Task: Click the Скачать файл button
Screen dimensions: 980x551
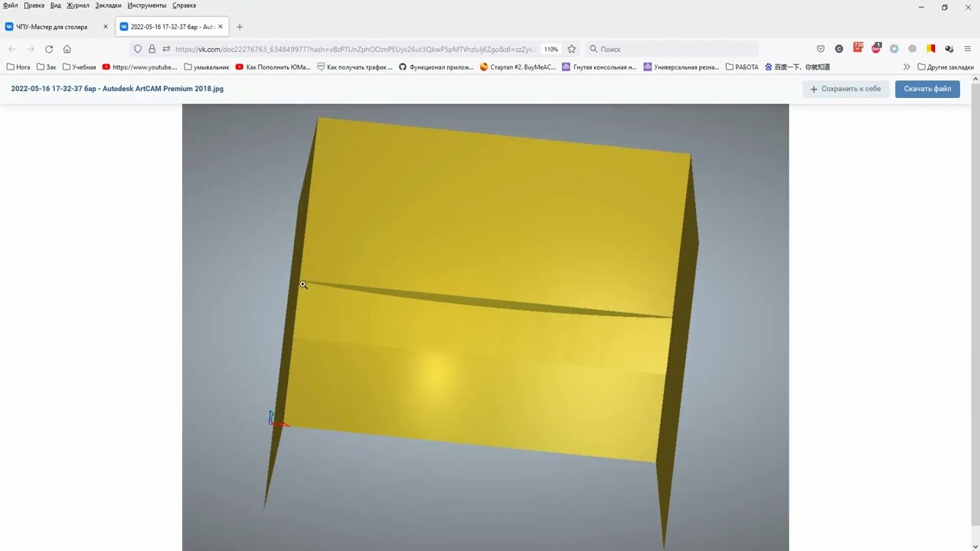Action: pos(927,89)
